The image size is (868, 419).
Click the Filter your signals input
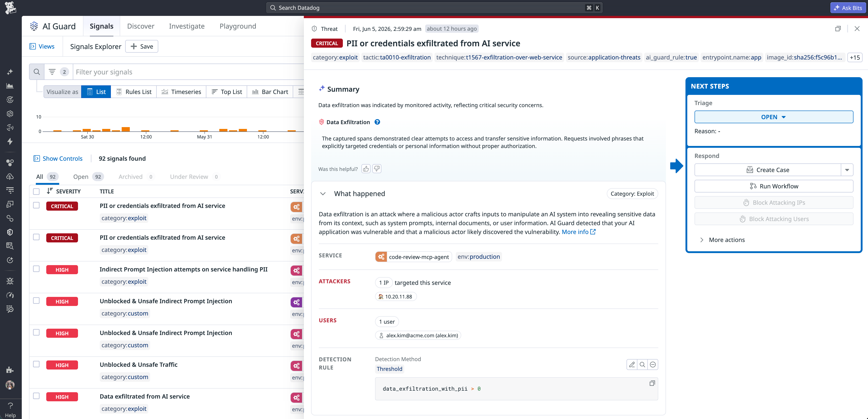[189, 72]
